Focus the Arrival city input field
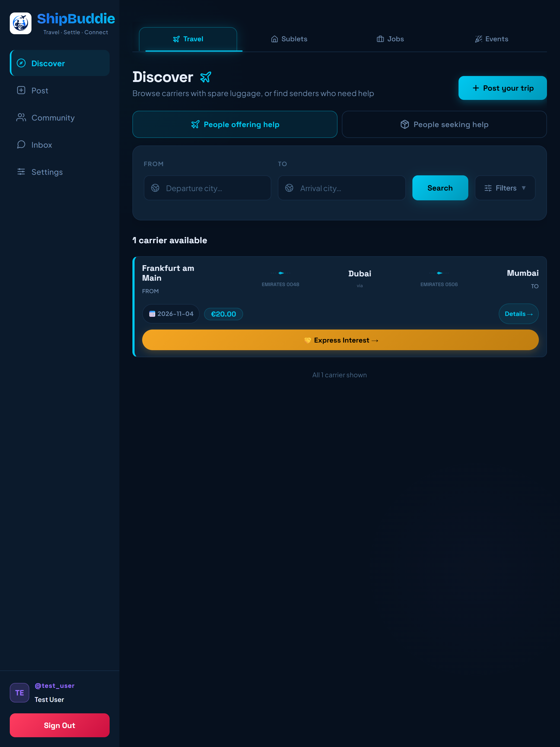The width and height of the screenshot is (560, 747). click(x=342, y=188)
